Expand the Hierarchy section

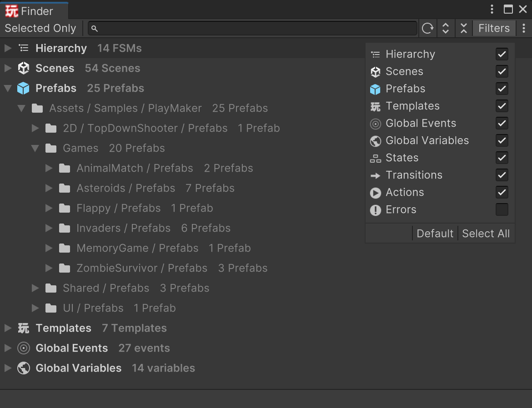point(8,48)
